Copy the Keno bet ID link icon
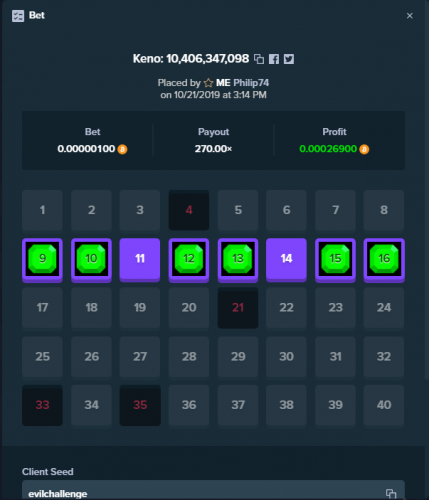The width and height of the screenshot is (429, 500). click(x=259, y=59)
